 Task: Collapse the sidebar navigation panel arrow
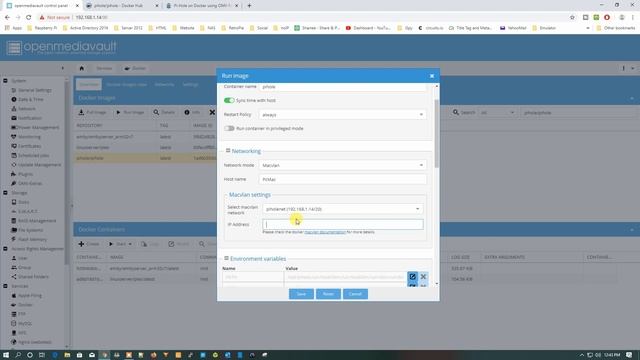pos(62,68)
